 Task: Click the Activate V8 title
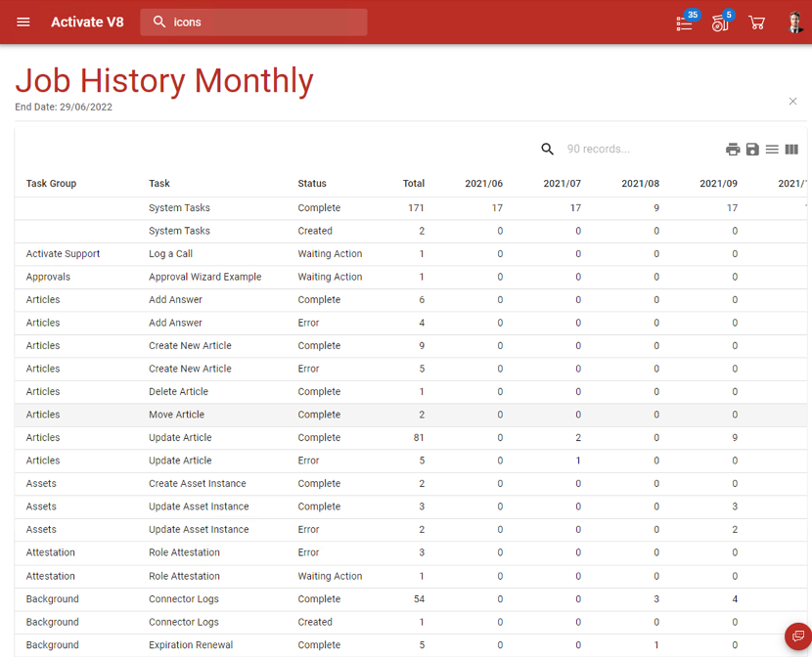87,22
